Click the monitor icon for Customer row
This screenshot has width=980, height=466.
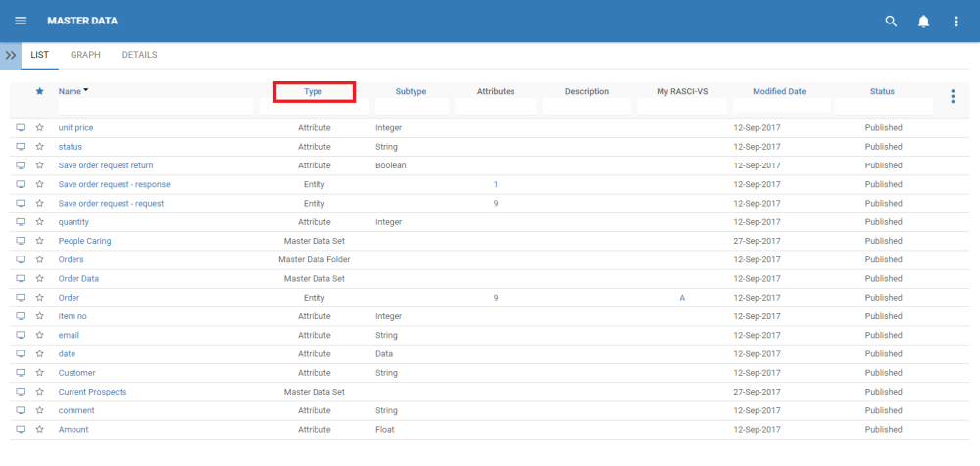[x=21, y=373]
